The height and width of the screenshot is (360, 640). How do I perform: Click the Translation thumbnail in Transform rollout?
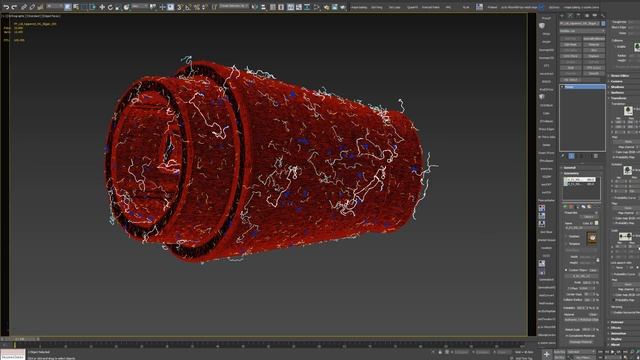628,110
